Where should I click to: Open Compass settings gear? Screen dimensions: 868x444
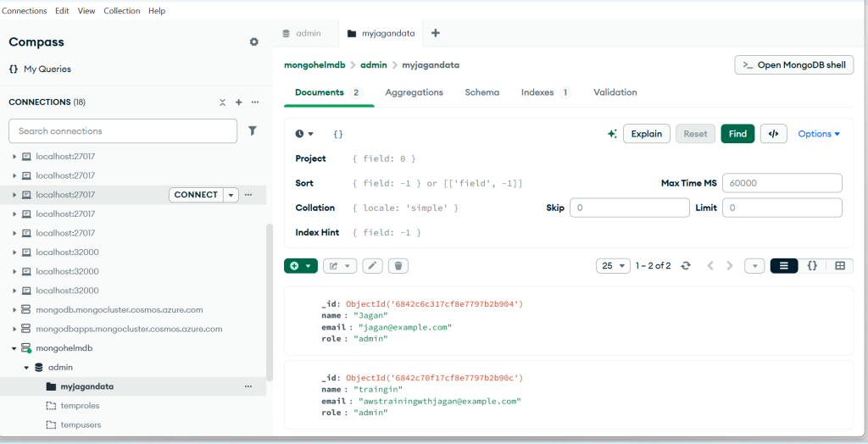[x=254, y=42]
